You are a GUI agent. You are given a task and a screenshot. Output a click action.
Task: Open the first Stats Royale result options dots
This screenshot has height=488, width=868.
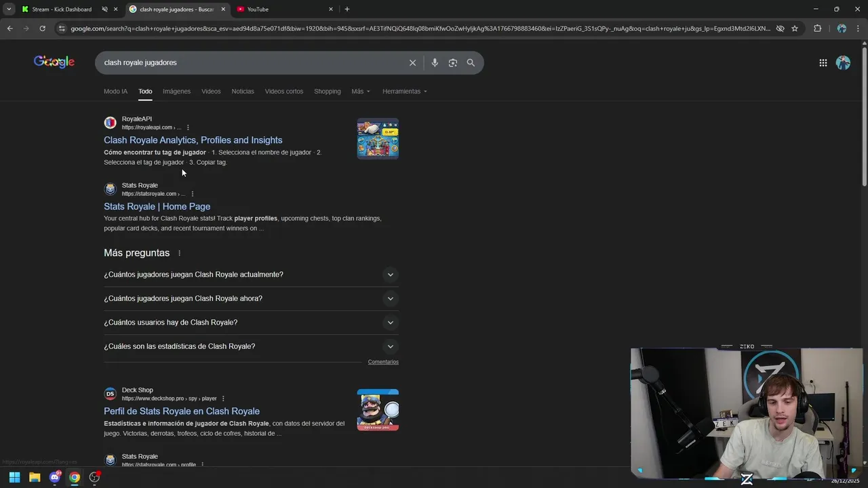click(x=192, y=194)
